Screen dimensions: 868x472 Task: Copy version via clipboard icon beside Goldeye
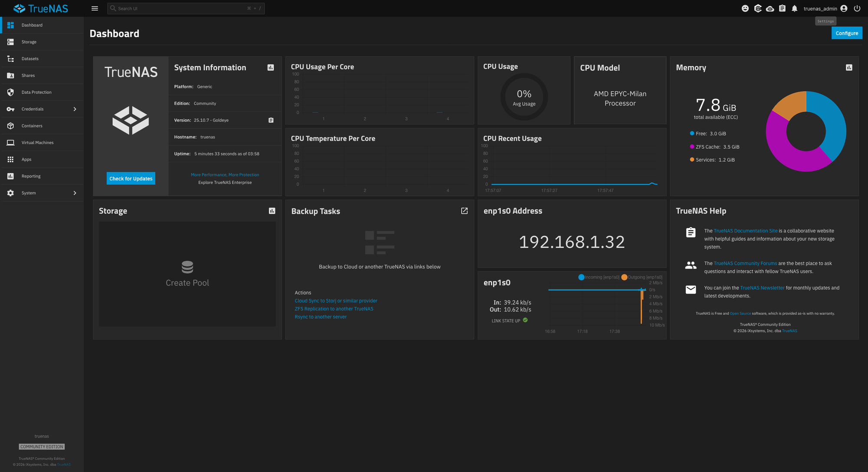click(x=271, y=120)
